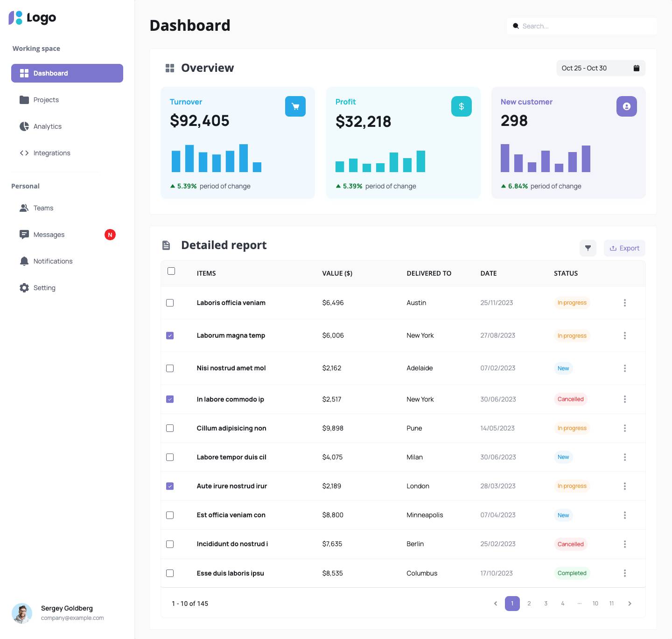Uncheck the Laborum magna temp row checkbox

pyautogui.click(x=170, y=336)
